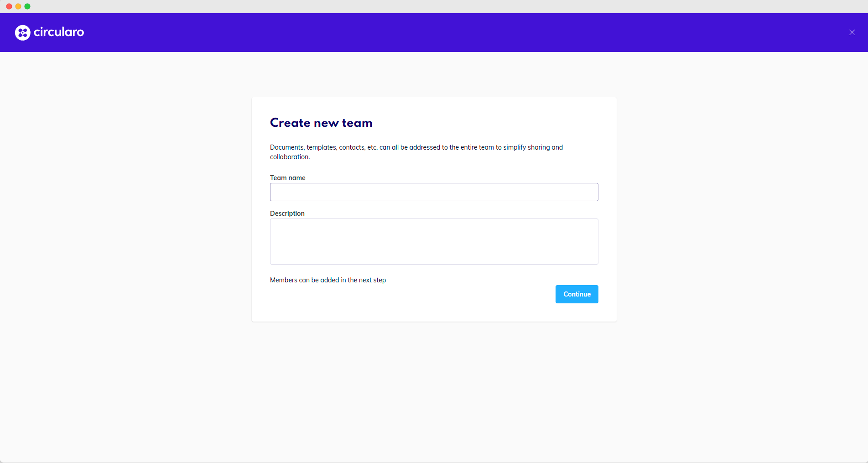
Task: Place cursor in the Team name field
Action: point(434,192)
